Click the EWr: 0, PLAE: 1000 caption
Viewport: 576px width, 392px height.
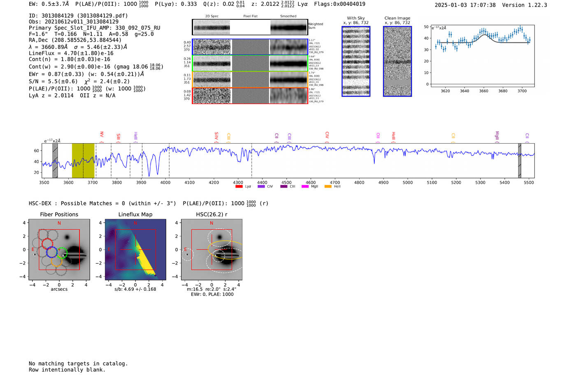[x=212, y=295]
